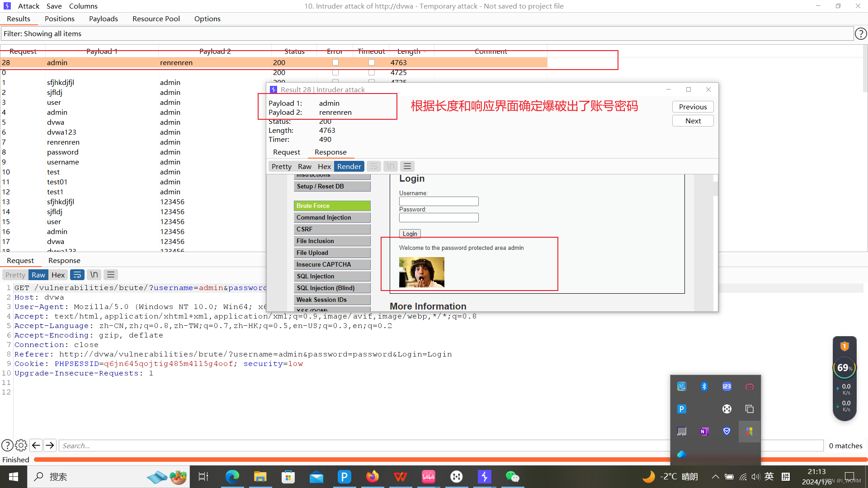This screenshot has width=868, height=488.
Task: Toggle Timeout checkbox for request 0
Action: pyautogui.click(x=372, y=72)
